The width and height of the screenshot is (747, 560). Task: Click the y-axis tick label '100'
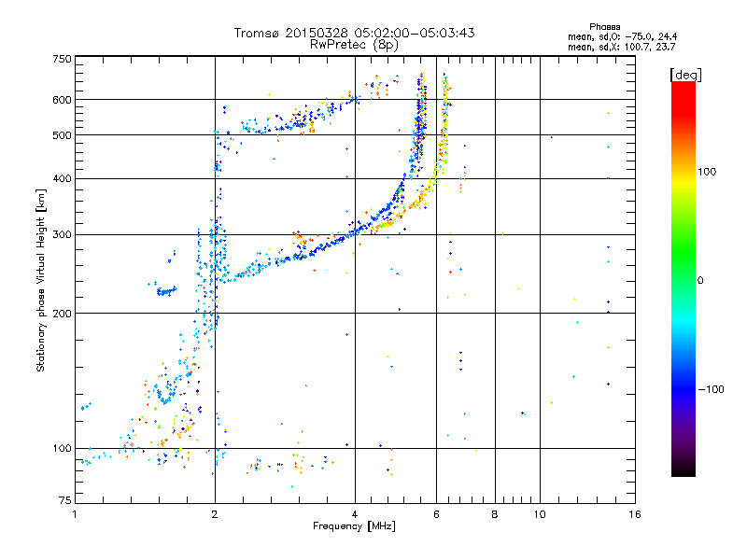62,449
